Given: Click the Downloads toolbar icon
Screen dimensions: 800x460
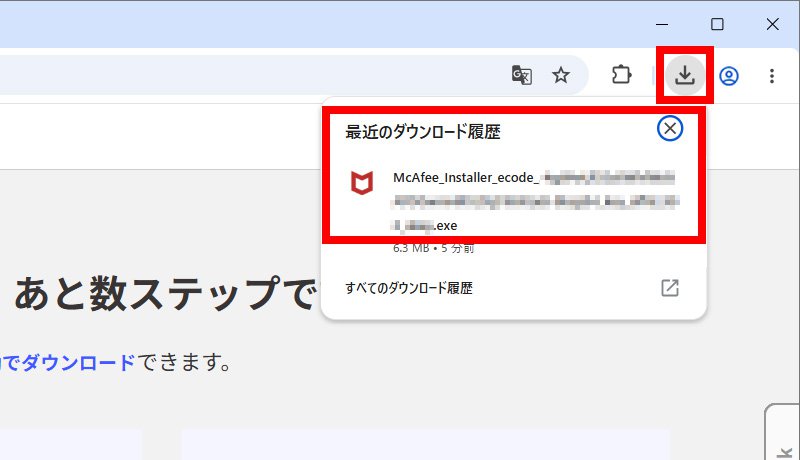Looking at the screenshot, I should [x=685, y=75].
